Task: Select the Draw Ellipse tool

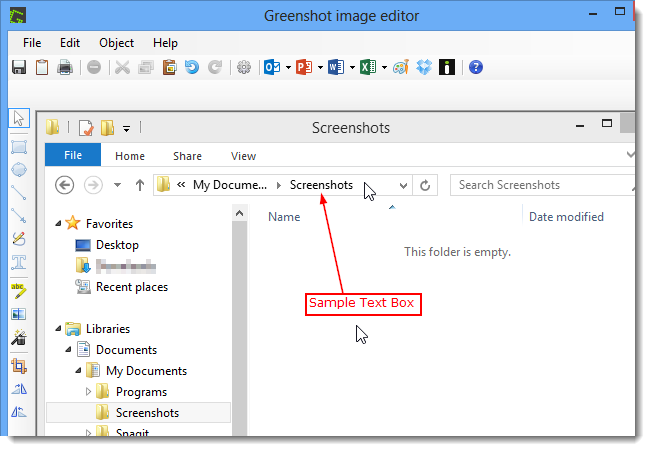Action: [19, 170]
